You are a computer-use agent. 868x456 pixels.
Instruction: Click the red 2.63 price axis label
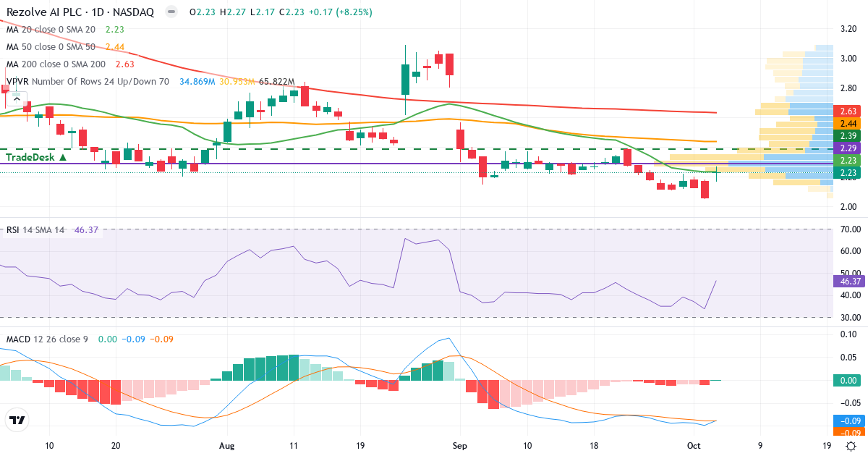tap(846, 111)
